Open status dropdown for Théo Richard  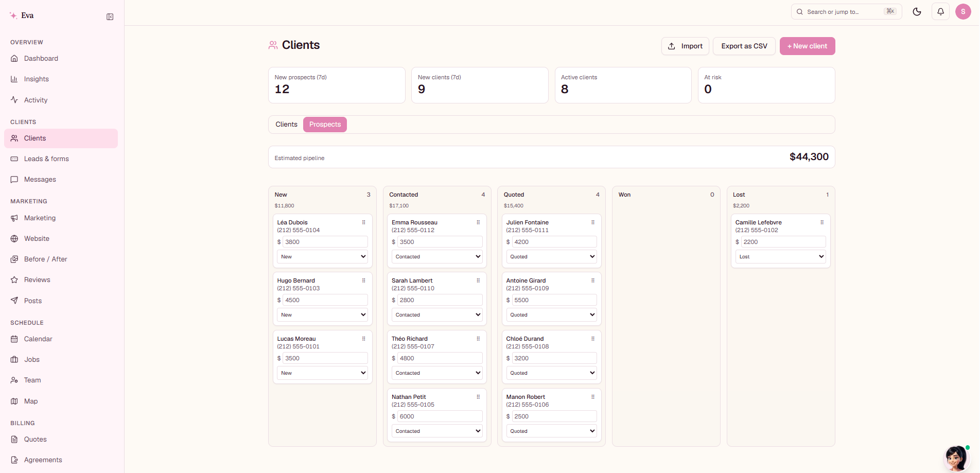pyautogui.click(x=437, y=373)
